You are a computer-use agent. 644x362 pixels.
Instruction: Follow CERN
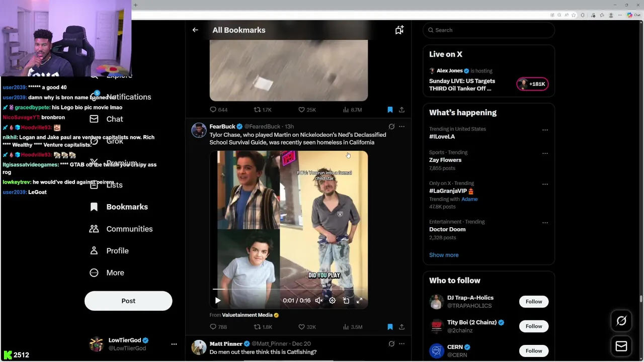coord(534,351)
